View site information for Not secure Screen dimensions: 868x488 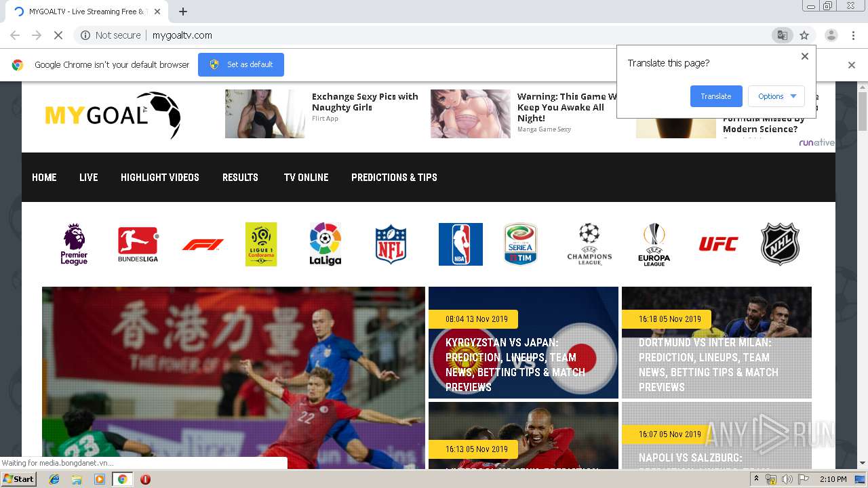coord(111,35)
